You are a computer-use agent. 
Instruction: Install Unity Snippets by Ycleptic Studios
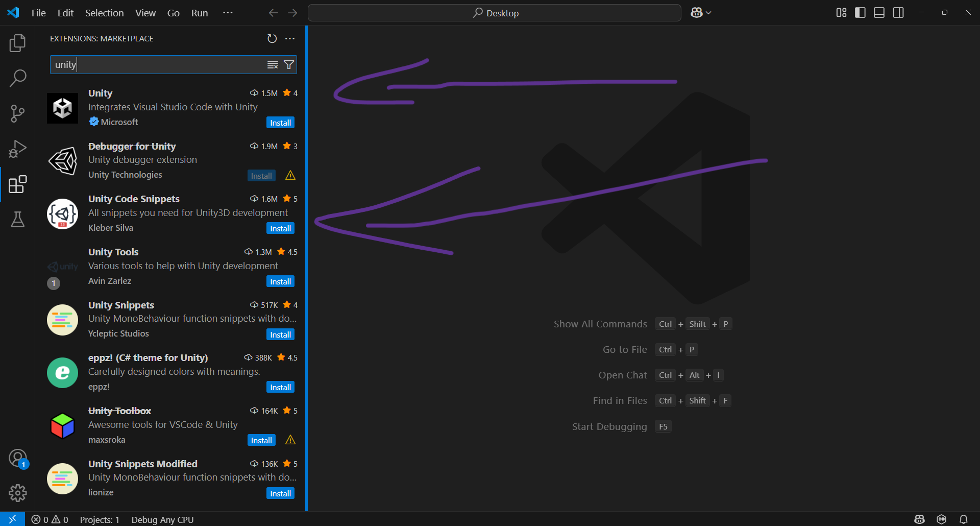280,334
